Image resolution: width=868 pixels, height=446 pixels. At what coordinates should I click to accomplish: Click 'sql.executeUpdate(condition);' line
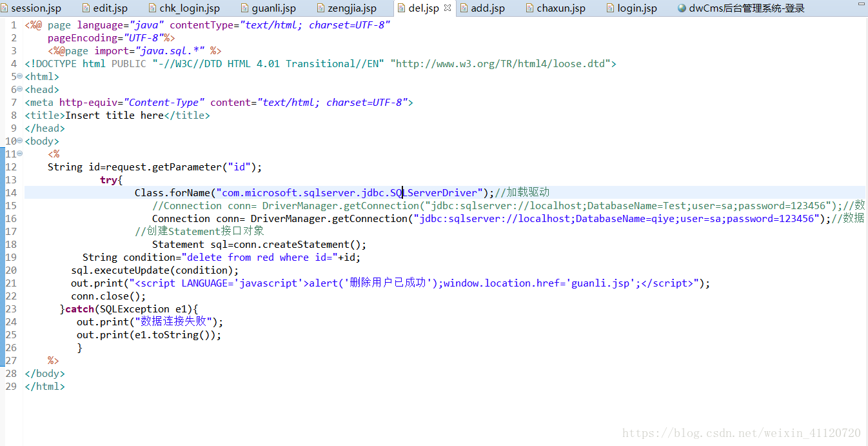pos(155,270)
